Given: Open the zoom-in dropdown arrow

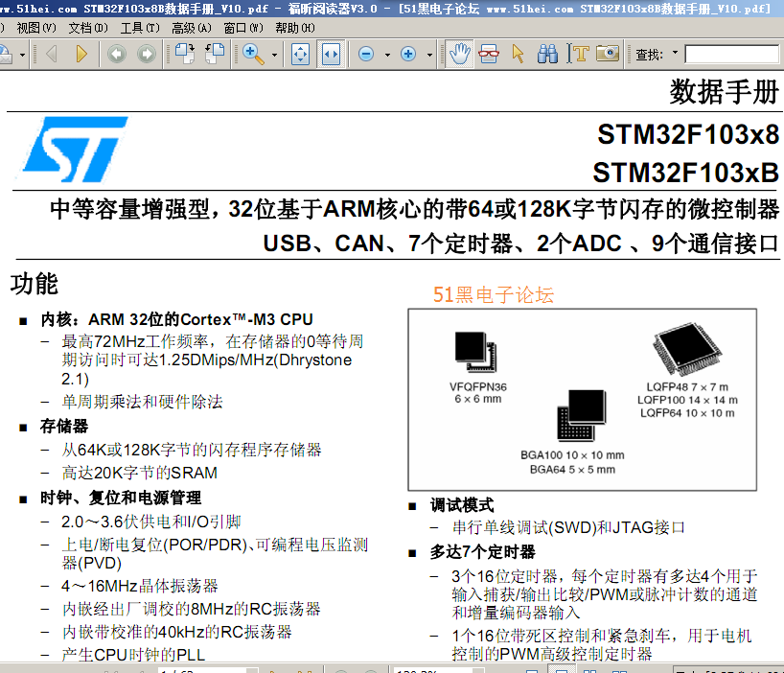Looking at the screenshot, I should coord(430,55).
